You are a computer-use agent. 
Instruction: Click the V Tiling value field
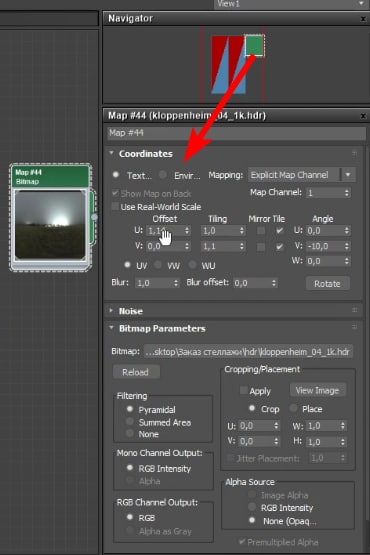point(220,246)
